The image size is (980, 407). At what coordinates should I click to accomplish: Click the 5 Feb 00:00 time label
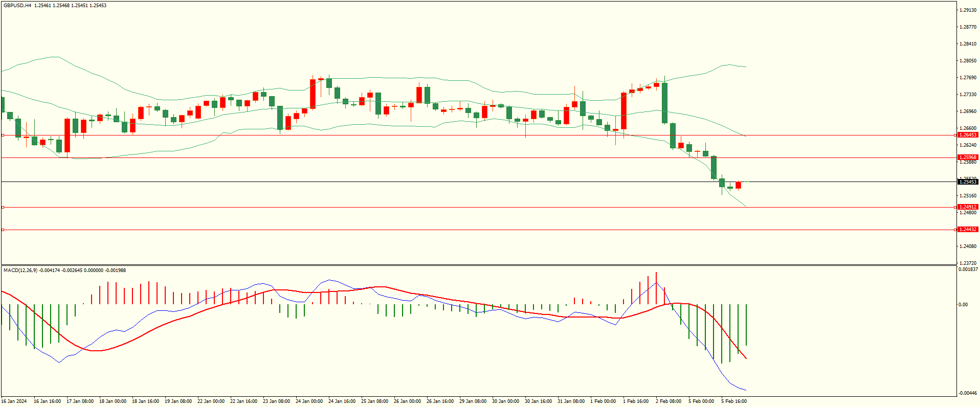coord(701,401)
